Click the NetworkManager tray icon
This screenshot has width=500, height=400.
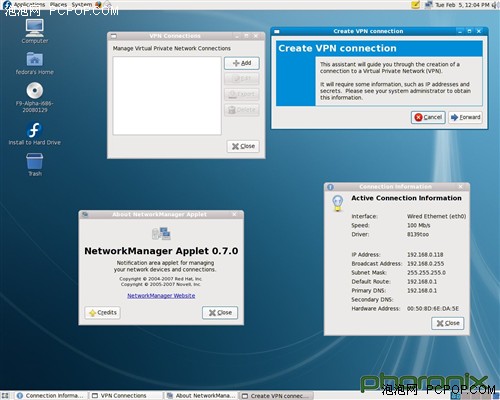[x=428, y=5]
